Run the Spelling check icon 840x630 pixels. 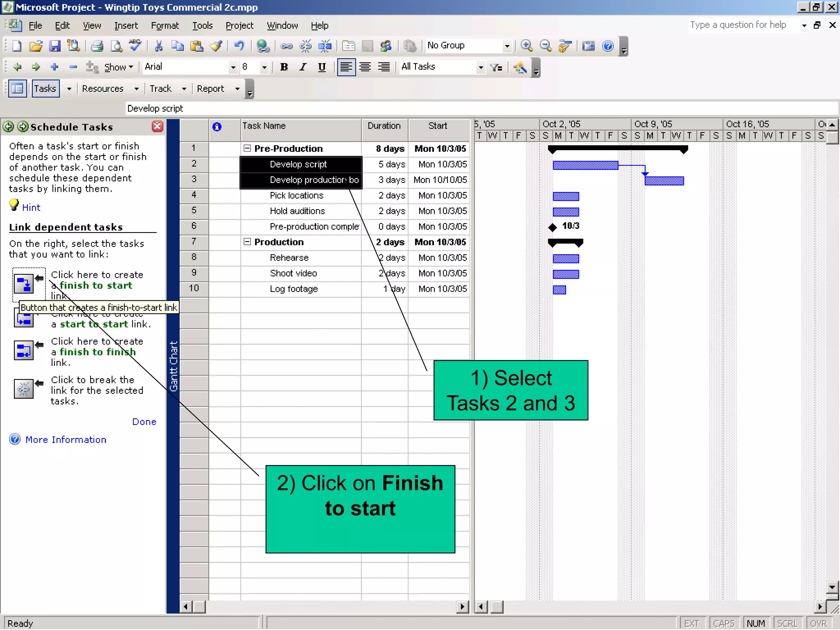(135, 45)
